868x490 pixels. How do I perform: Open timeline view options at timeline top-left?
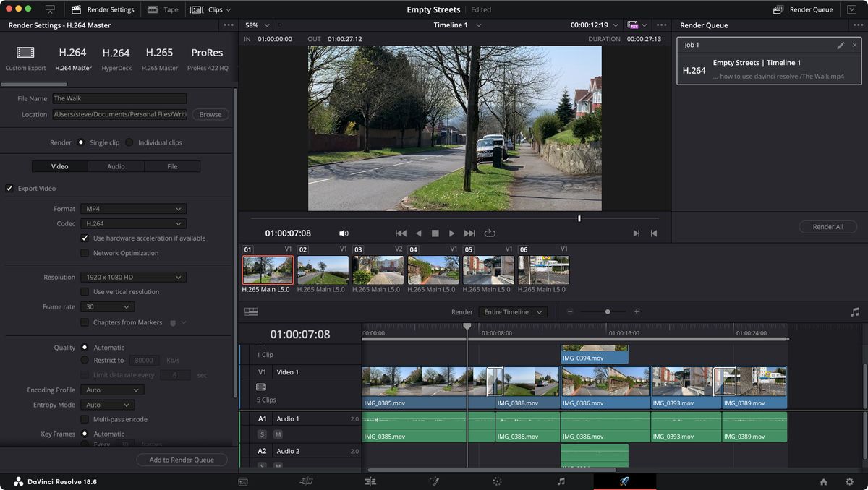coord(250,311)
